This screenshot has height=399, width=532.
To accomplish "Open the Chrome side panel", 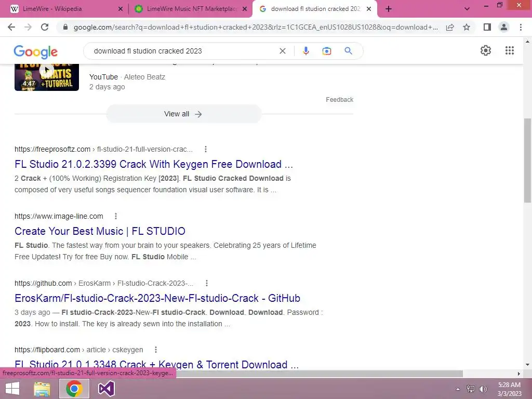I will pos(487,27).
